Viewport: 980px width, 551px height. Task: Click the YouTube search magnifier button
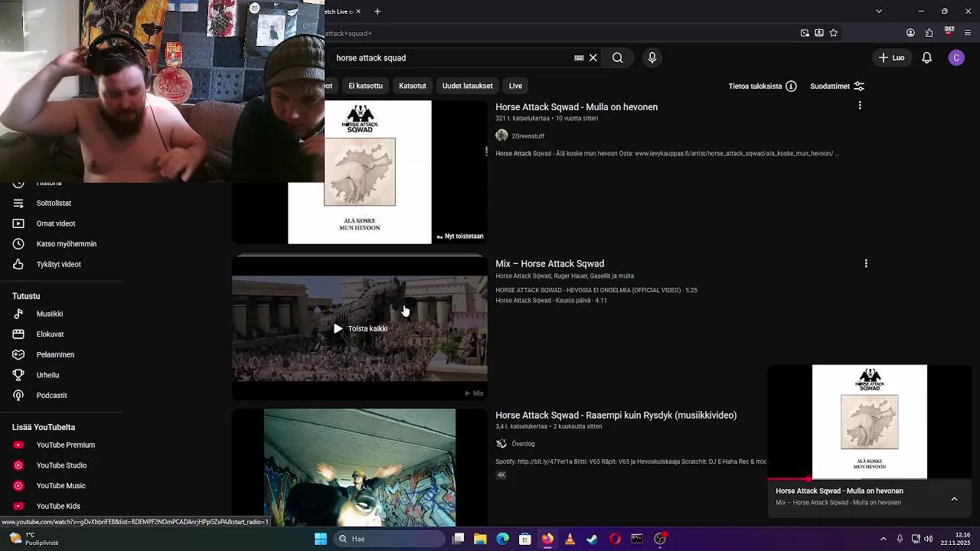coord(617,57)
